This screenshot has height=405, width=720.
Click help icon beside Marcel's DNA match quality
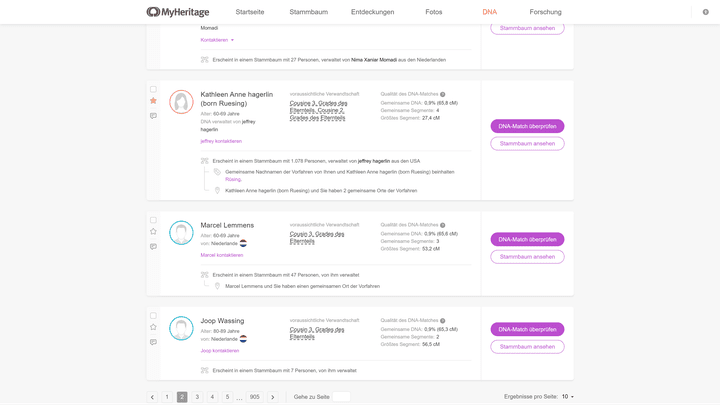(x=443, y=225)
